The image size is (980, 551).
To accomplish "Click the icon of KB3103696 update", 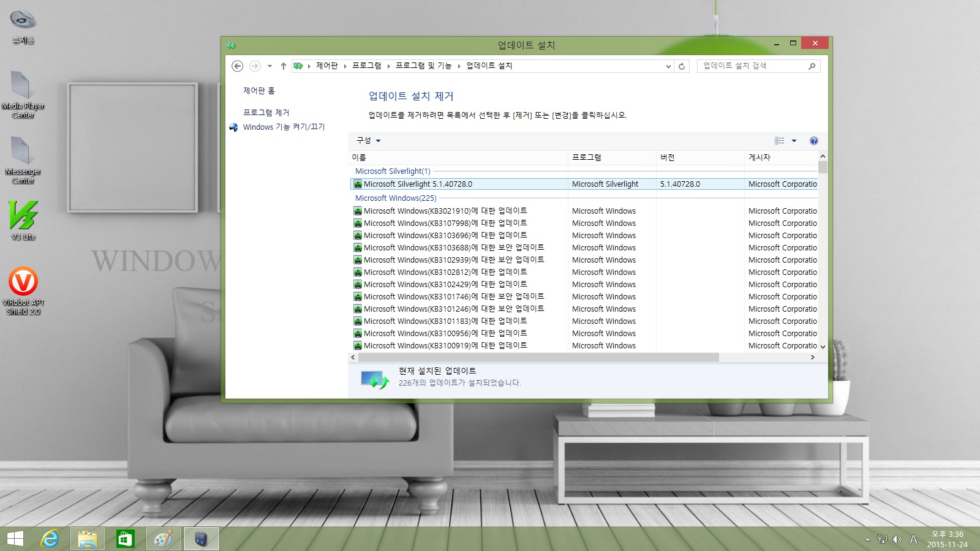I will 358,236.
